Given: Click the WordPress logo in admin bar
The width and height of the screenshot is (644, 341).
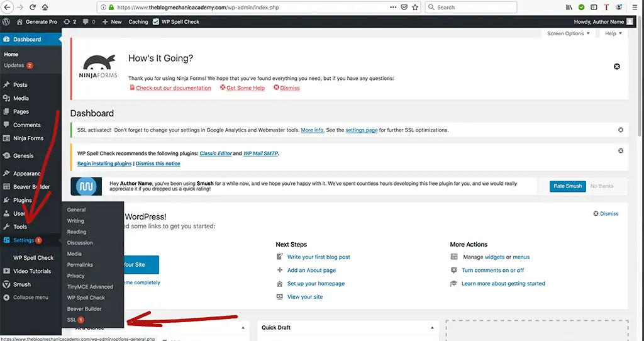Looking at the screenshot, I should pos(6,21).
